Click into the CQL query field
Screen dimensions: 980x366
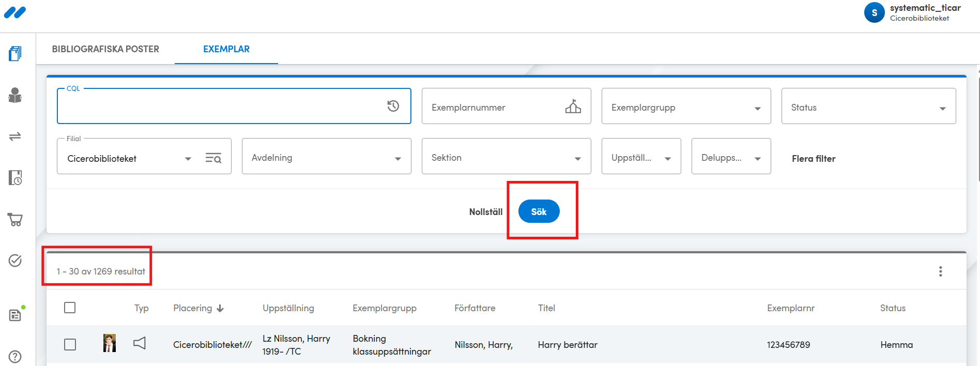pyautogui.click(x=220, y=107)
